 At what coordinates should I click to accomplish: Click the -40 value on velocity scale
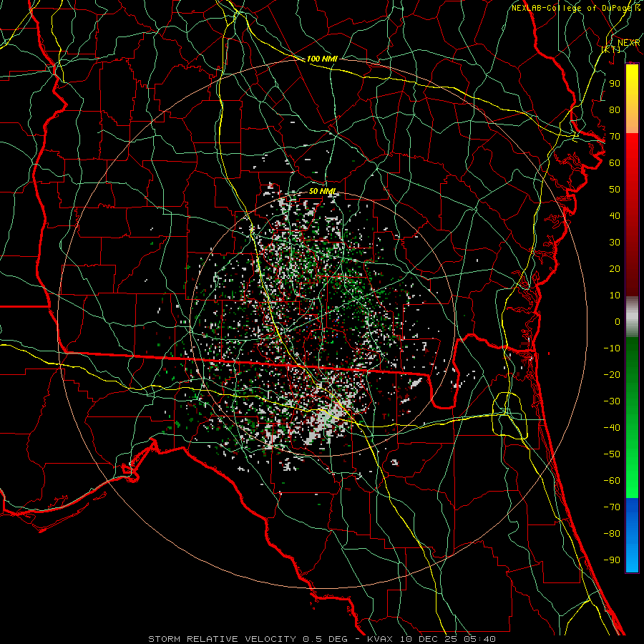612,428
